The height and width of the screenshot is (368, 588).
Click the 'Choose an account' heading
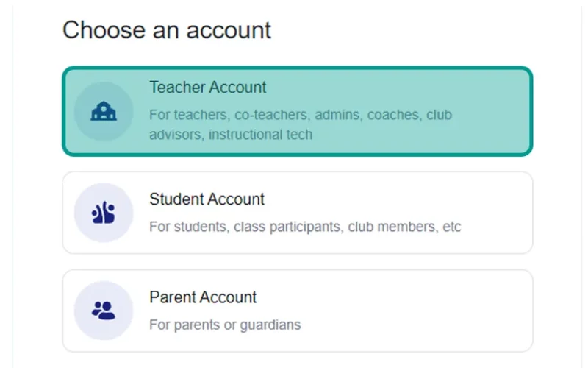tap(167, 30)
